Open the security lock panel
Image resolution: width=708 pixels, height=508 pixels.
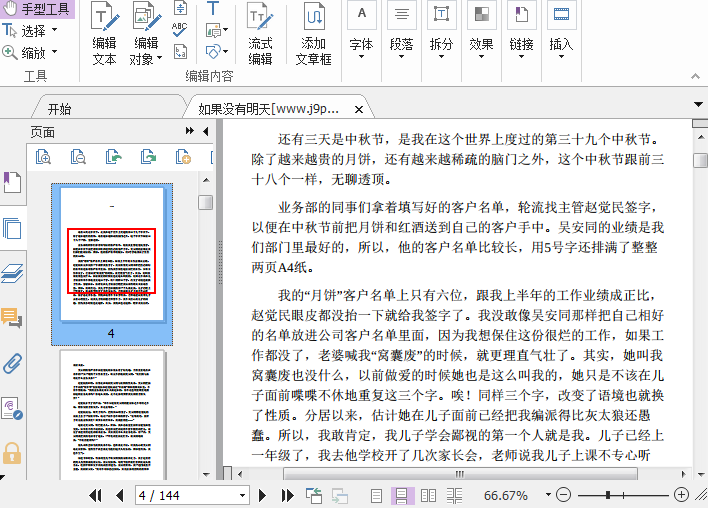click(x=12, y=452)
